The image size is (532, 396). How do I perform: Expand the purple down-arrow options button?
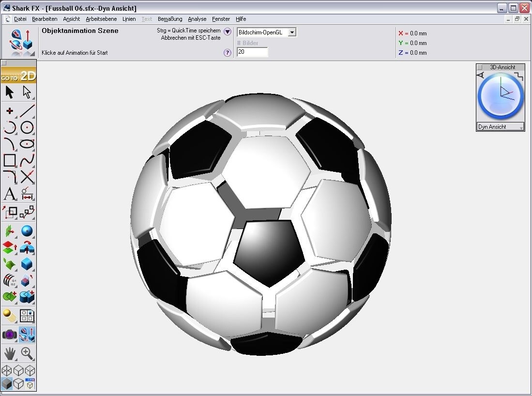tap(228, 31)
